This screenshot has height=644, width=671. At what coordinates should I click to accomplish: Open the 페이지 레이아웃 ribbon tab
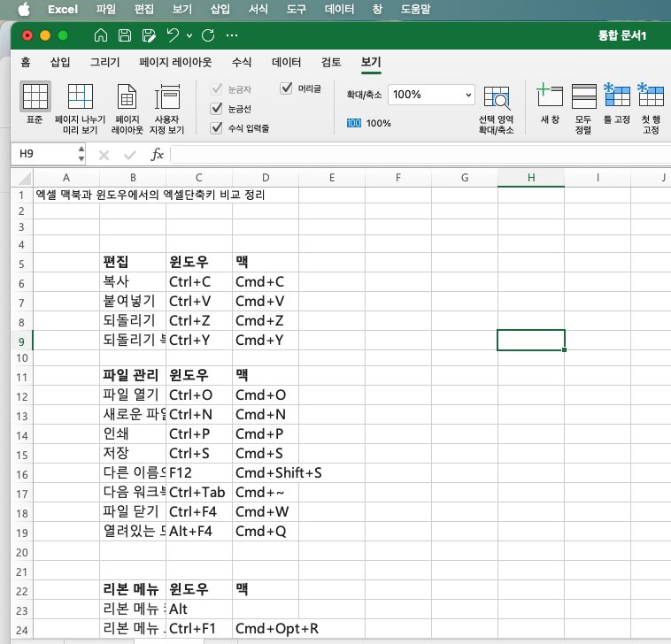(175, 63)
